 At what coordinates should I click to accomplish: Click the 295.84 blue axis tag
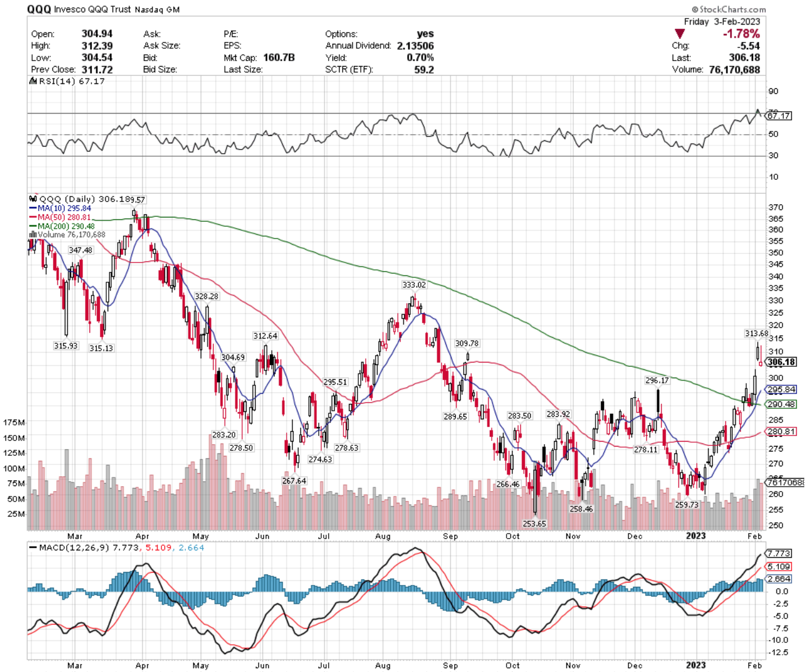781,389
